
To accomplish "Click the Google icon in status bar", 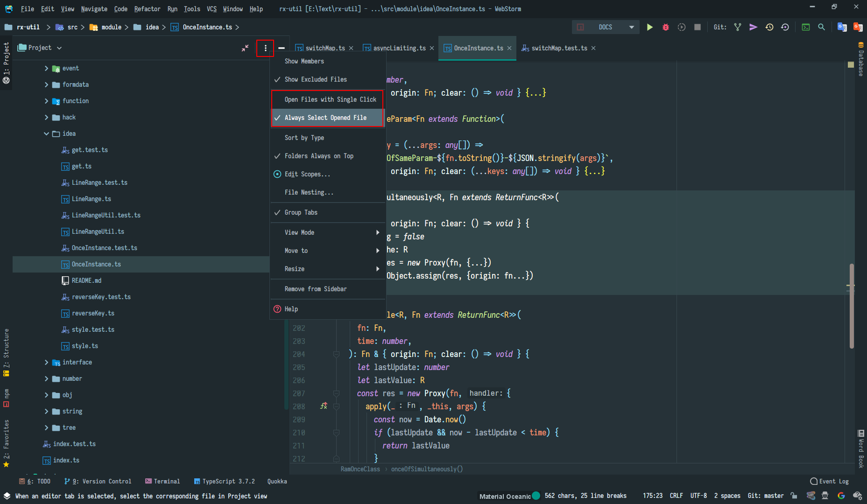I will pyautogui.click(x=841, y=496).
